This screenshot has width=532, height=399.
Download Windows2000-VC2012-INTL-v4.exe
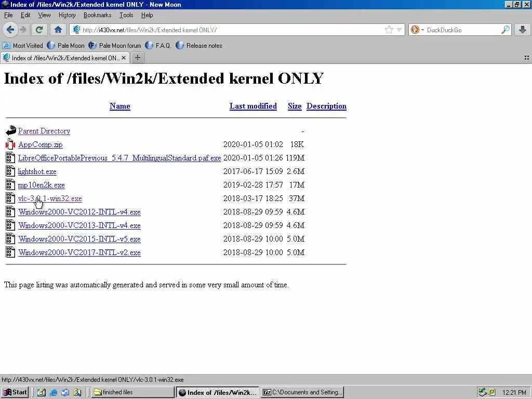79,212
